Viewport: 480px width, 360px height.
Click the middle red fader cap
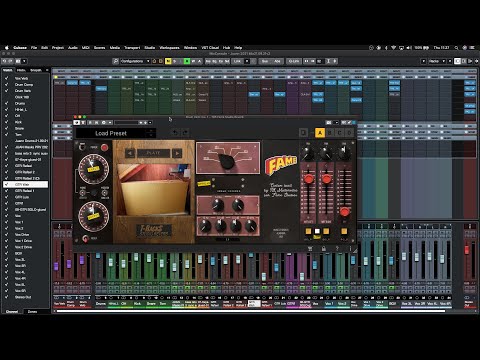(x=326, y=179)
